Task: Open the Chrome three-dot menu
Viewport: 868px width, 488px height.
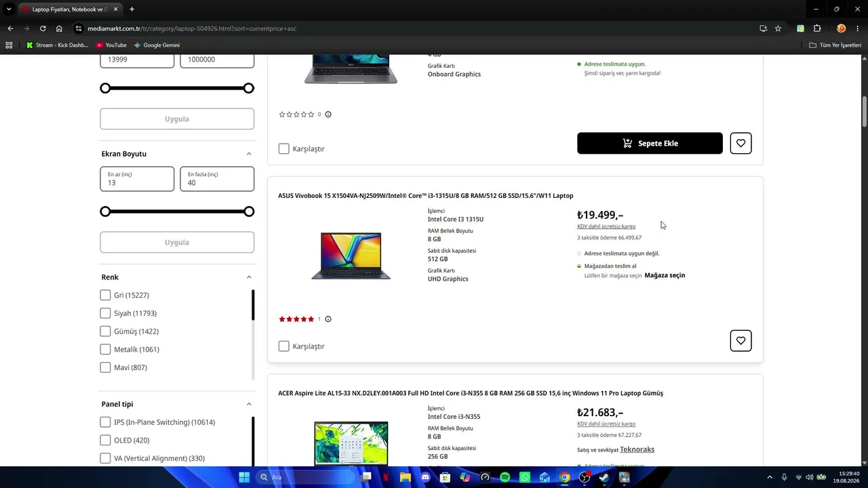Action: click(859, 28)
